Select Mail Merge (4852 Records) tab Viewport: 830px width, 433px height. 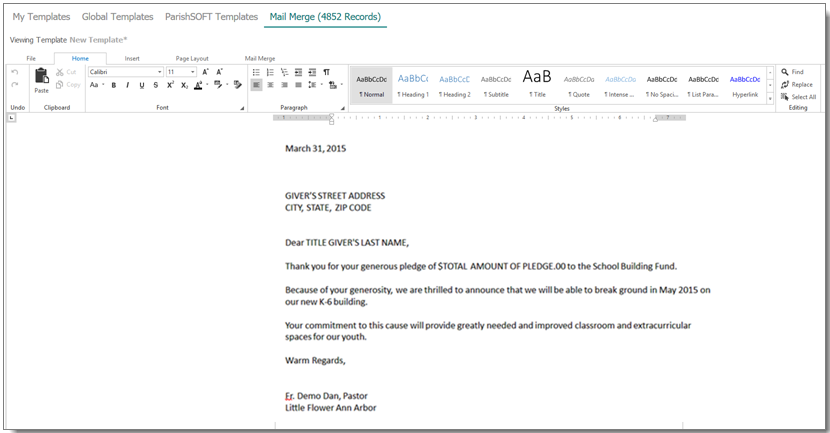[x=325, y=17]
